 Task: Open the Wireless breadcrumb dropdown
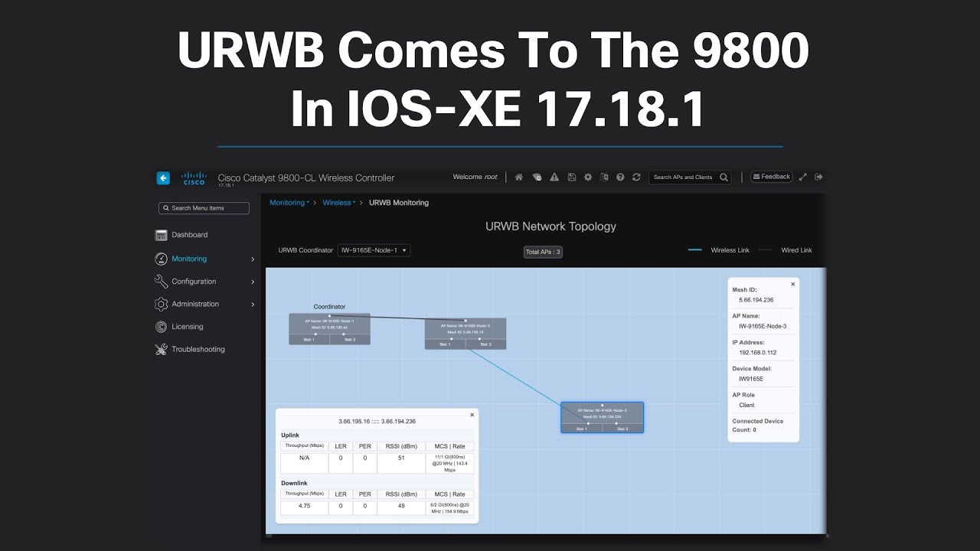339,203
